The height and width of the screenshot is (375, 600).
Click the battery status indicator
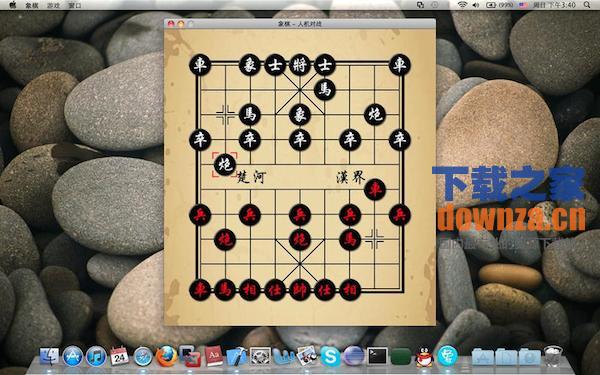(x=499, y=5)
